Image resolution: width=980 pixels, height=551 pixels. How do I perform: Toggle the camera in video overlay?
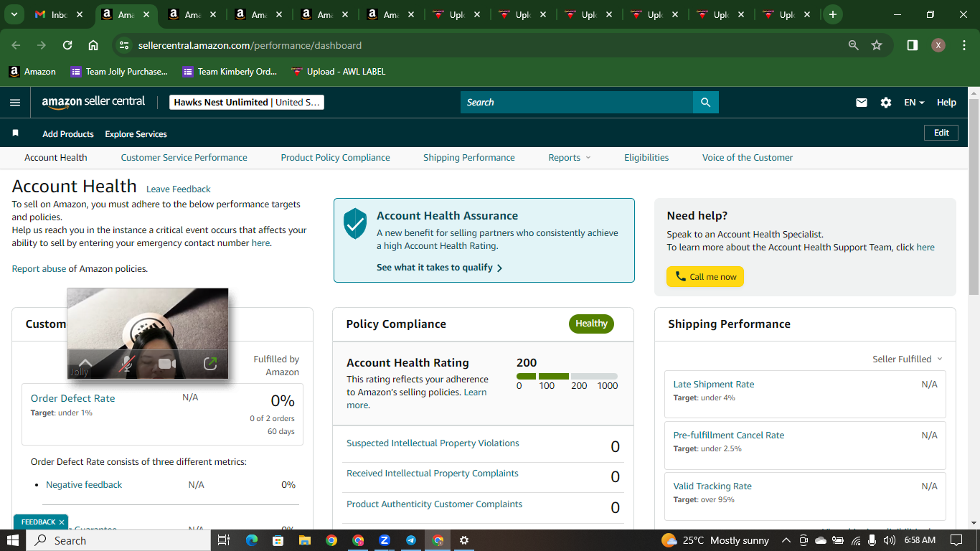point(167,364)
